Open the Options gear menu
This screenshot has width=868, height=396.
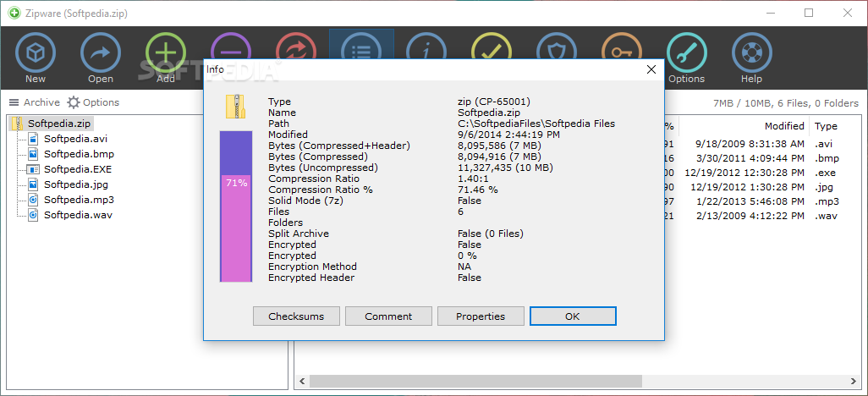click(x=93, y=102)
